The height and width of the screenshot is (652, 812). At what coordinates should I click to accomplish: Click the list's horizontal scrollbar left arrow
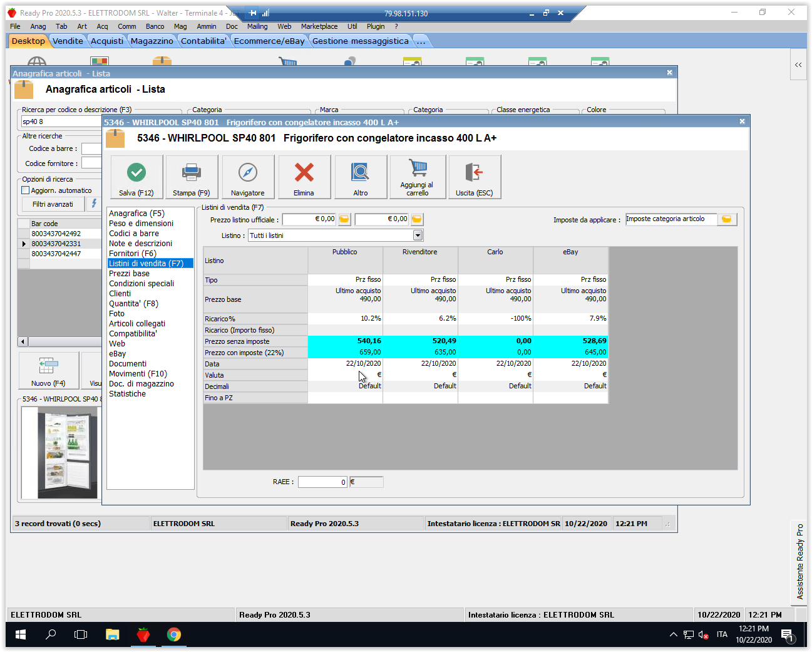(x=23, y=341)
